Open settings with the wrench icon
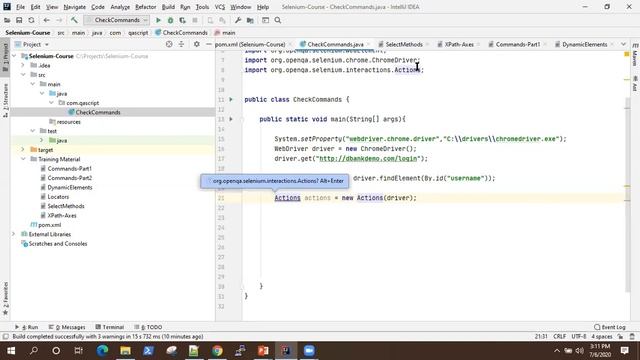The height and width of the screenshot is (360, 640). point(238,20)
